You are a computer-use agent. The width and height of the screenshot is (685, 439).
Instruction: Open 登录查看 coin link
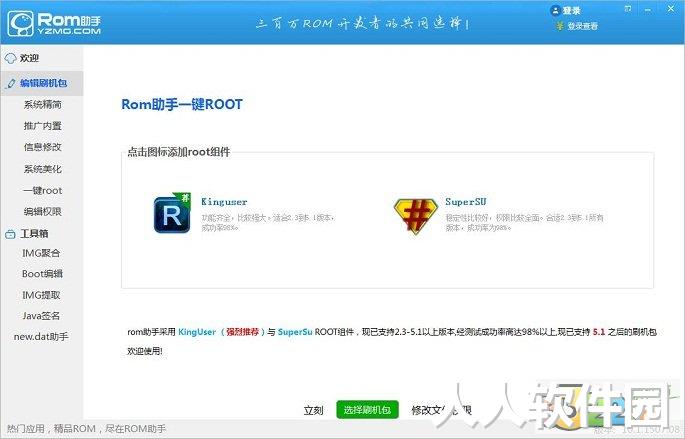577,26
